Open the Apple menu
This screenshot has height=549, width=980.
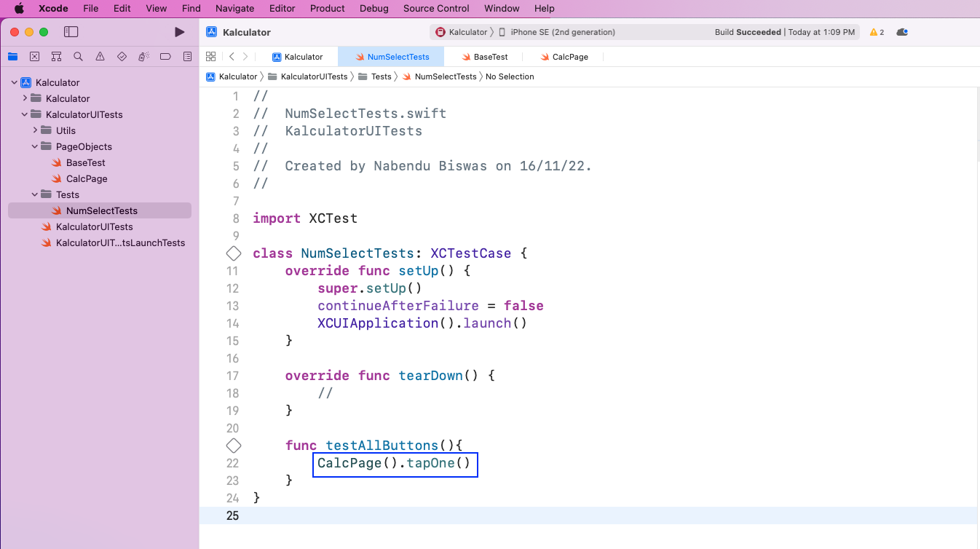(x=19, y=9)
